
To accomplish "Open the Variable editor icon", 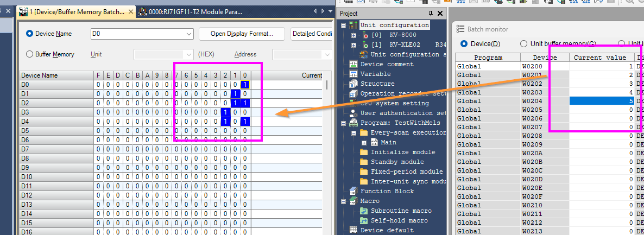I will (x=353, y=74).
